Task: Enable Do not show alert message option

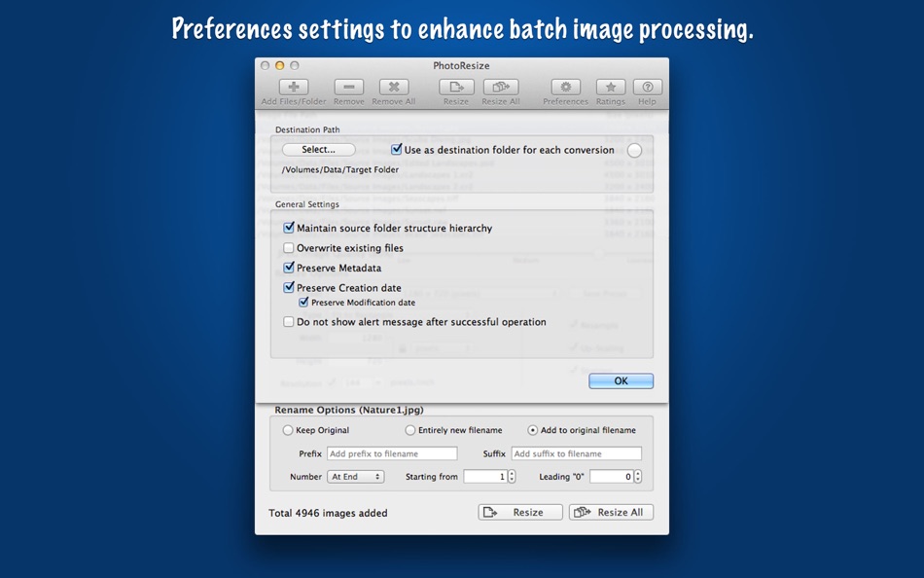Action: tap(289, 321)
